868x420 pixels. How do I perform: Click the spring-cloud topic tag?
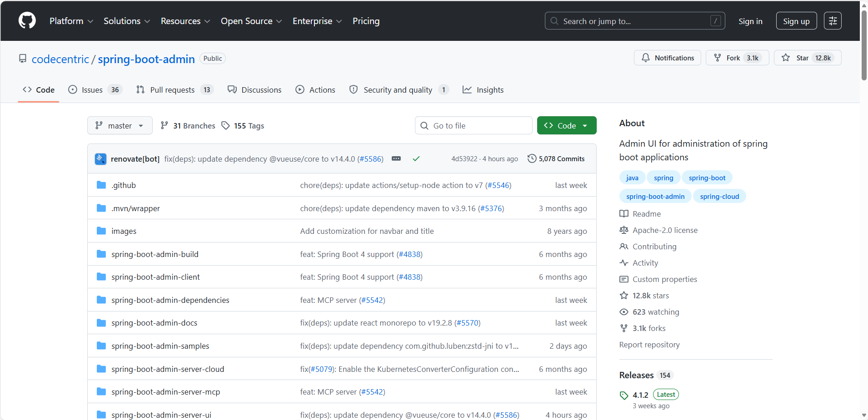click(x=719, y=196)
